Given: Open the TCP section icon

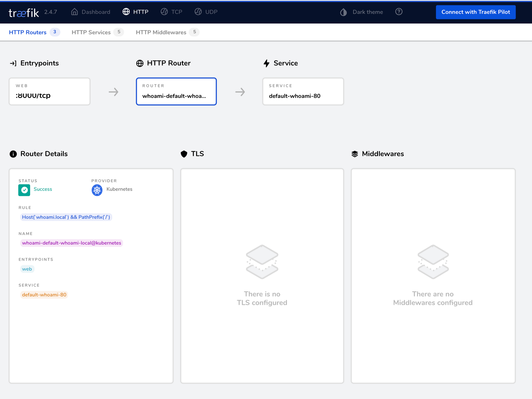Looking at the screenshot, I should [164, 12].
